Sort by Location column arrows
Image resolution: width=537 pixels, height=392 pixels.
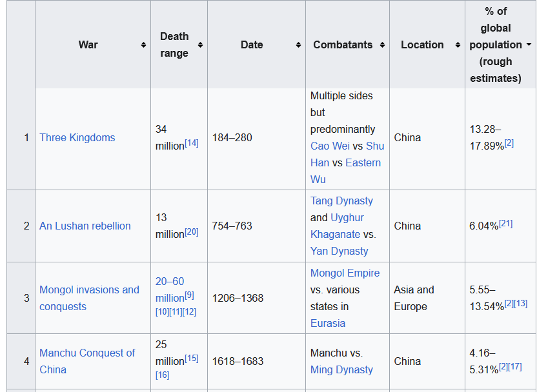point(458,45)
